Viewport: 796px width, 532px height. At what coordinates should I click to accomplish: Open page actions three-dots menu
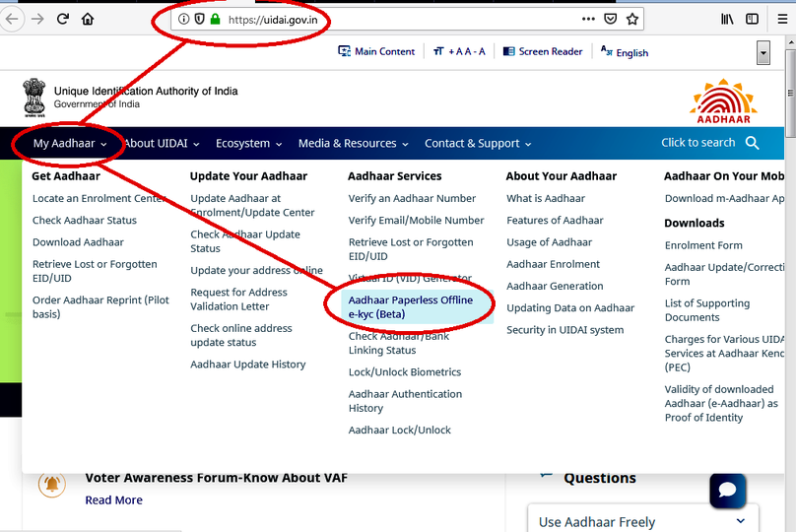coord(588,20)
